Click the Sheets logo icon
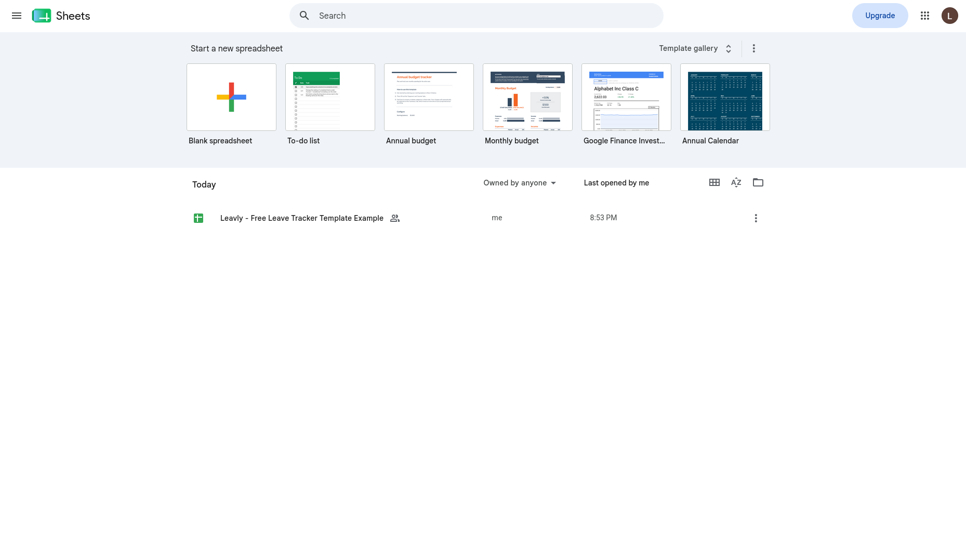The height and width of the screenshot is (560, 966). (x=42, y=16)
